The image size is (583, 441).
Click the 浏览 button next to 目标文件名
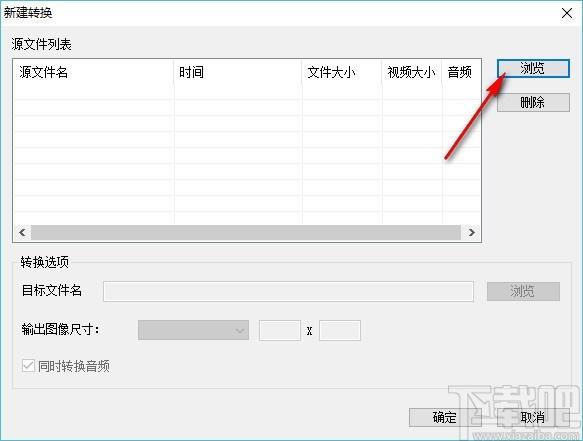pos(523,291)
